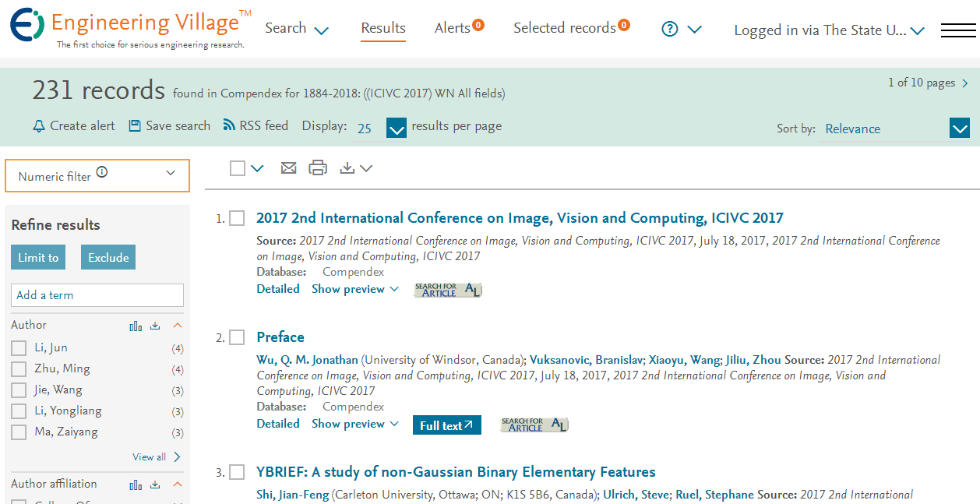
Task: Click Search for Article icon under Preface
Action: [534, 425]
